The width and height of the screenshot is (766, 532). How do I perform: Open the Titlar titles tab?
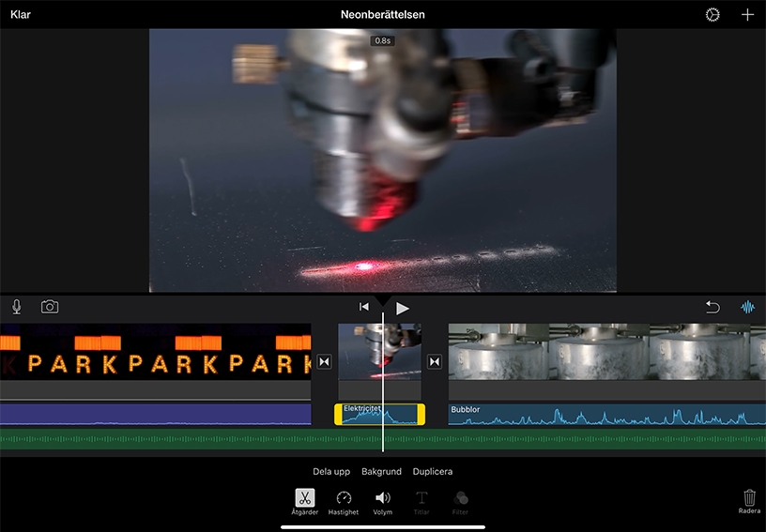pyautogui.click(x=421, y=502)
